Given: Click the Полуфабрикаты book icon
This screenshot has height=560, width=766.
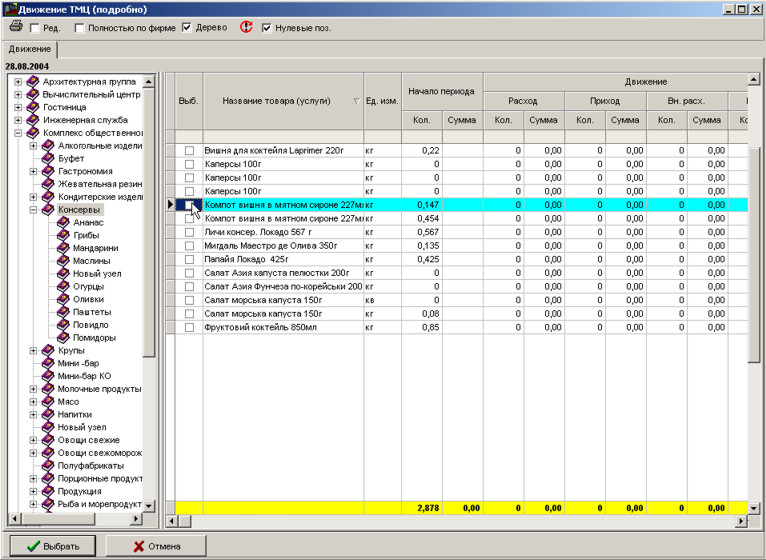Looking at the screenshot, I should (x=48, y=465).
